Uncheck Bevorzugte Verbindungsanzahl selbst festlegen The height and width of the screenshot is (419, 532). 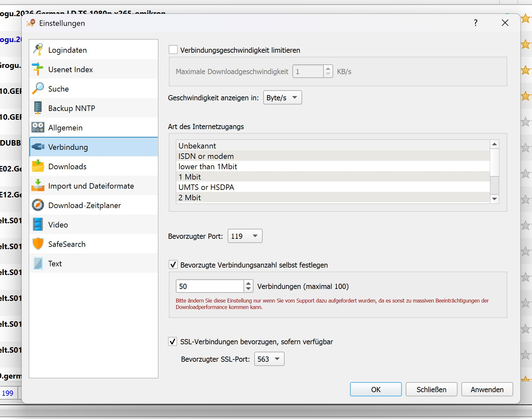tap(173, 265)
